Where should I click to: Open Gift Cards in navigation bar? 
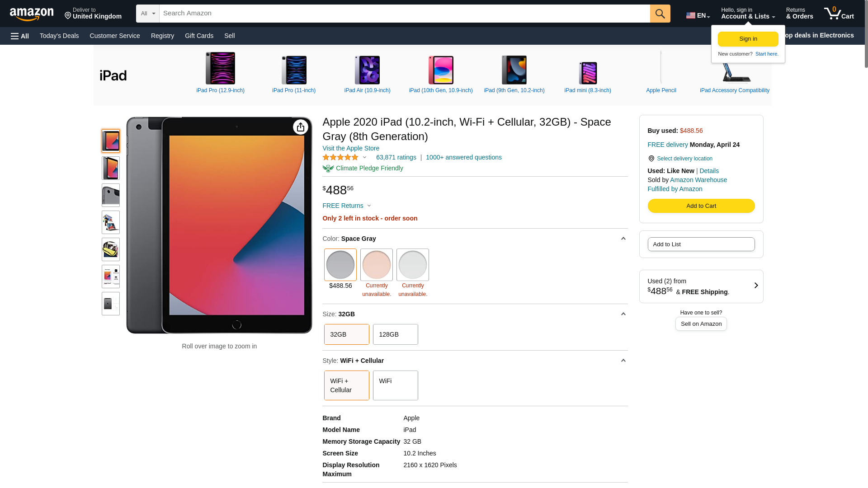point(199,36)
